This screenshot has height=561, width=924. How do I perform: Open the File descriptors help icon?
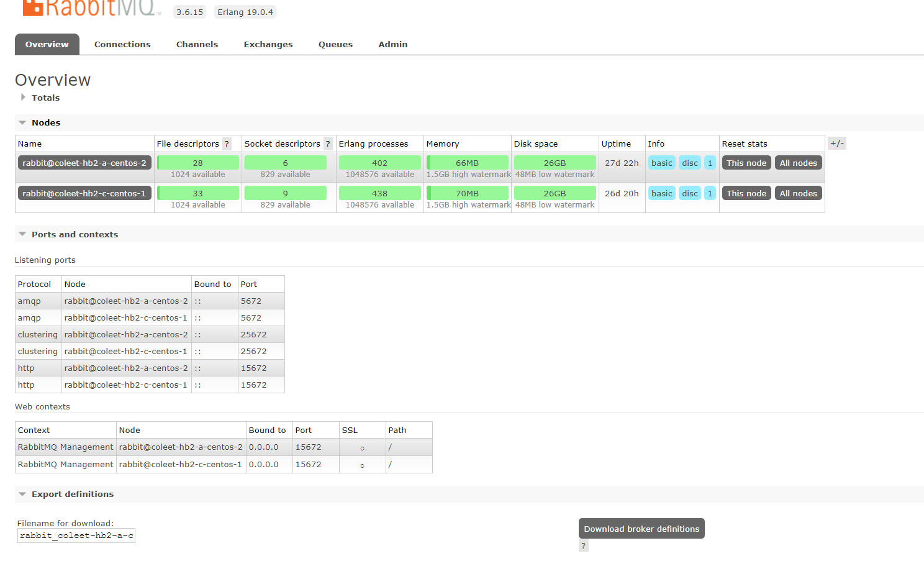click(x=227, y=144)
